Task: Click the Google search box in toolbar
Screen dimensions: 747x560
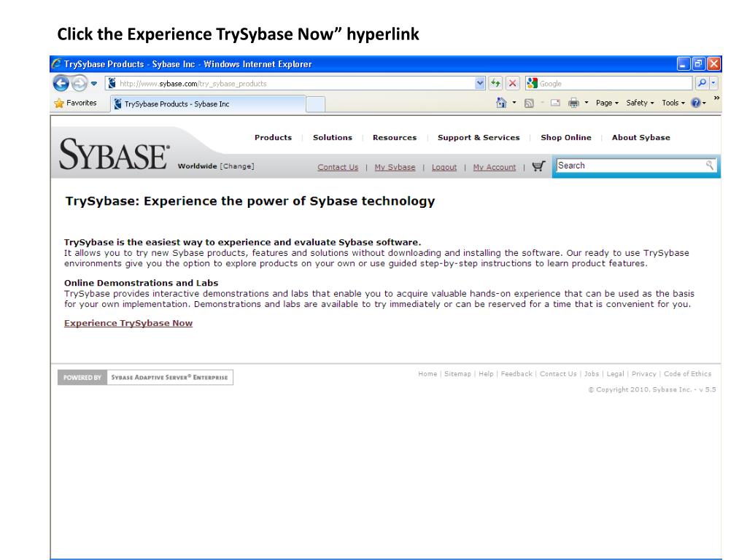Action: pos(608,83)
